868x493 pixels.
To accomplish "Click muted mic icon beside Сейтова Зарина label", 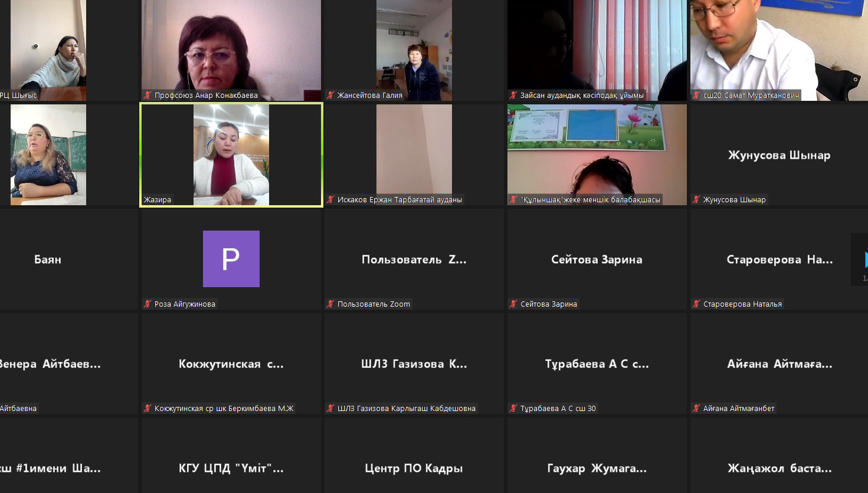I will (x=513, y=304).
